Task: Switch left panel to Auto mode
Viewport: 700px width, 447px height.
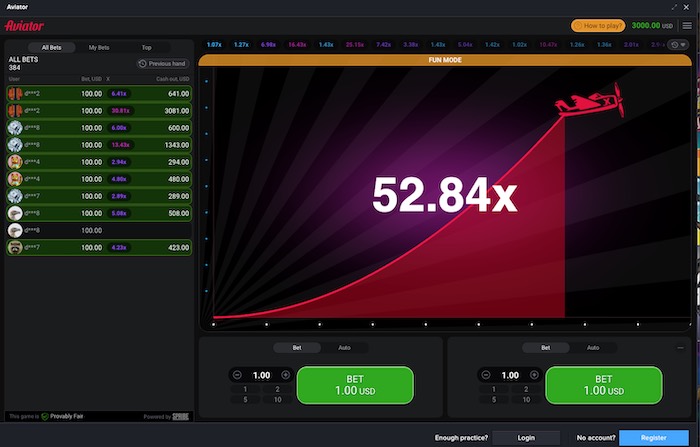Action: pyautogui.click(x=344, y=347)
